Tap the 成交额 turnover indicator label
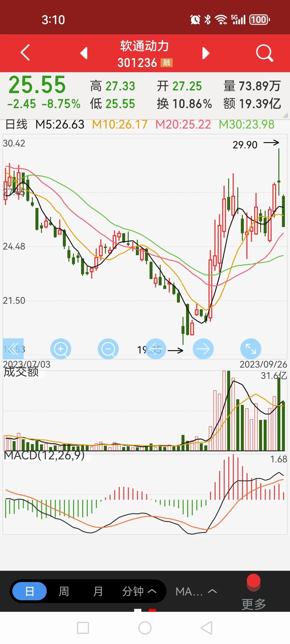This screenshot has height=644, width=290. [x=21, y=372]
